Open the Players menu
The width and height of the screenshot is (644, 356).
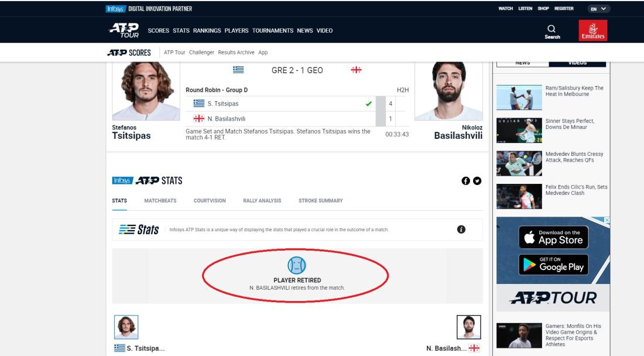(x=237, y=30)
